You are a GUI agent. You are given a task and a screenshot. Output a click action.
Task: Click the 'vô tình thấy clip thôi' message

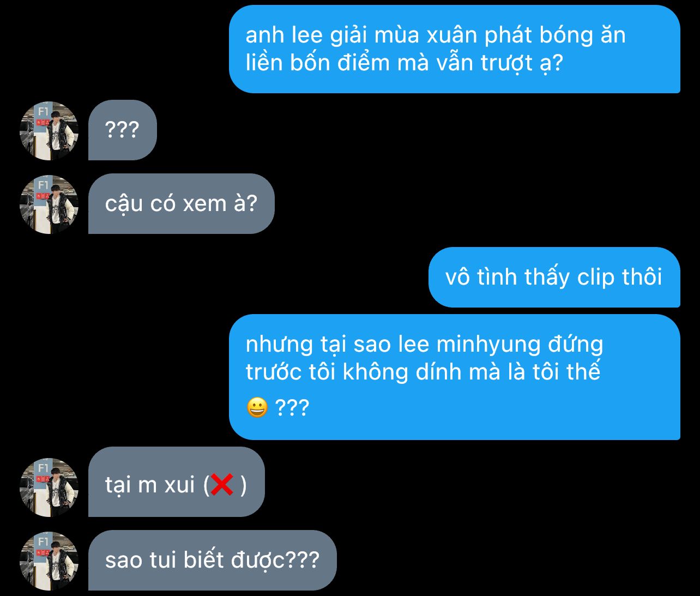tap(554, 277)
